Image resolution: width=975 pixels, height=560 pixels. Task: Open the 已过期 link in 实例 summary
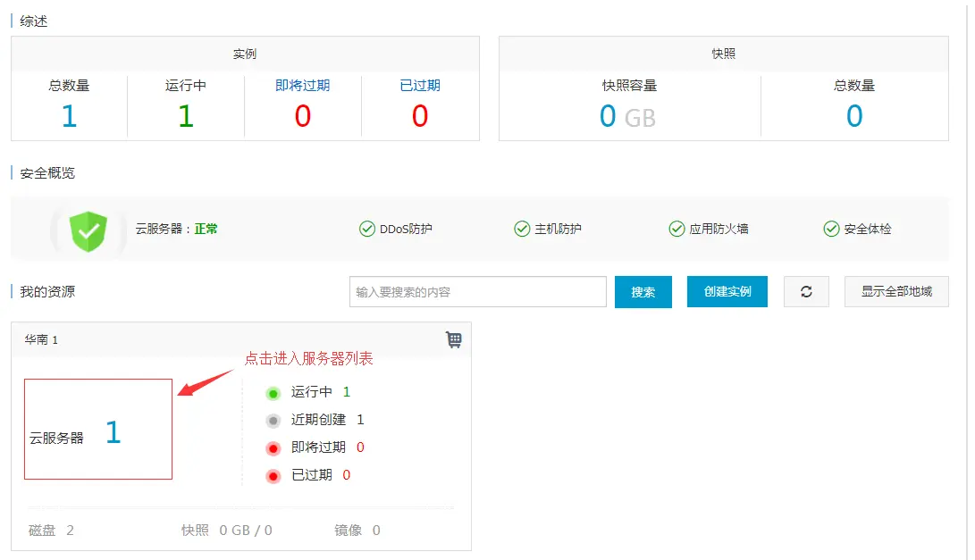click(x=420, y=85)
